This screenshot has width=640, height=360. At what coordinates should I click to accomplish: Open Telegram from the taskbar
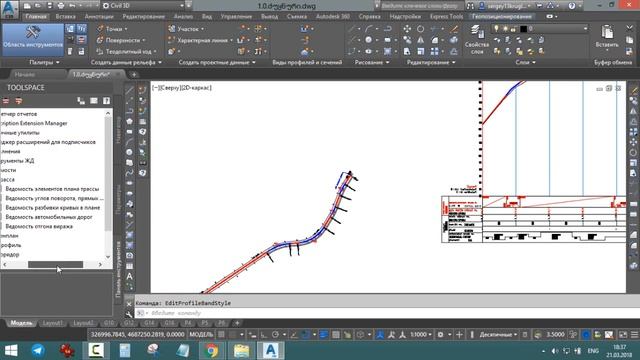[38, 351]
